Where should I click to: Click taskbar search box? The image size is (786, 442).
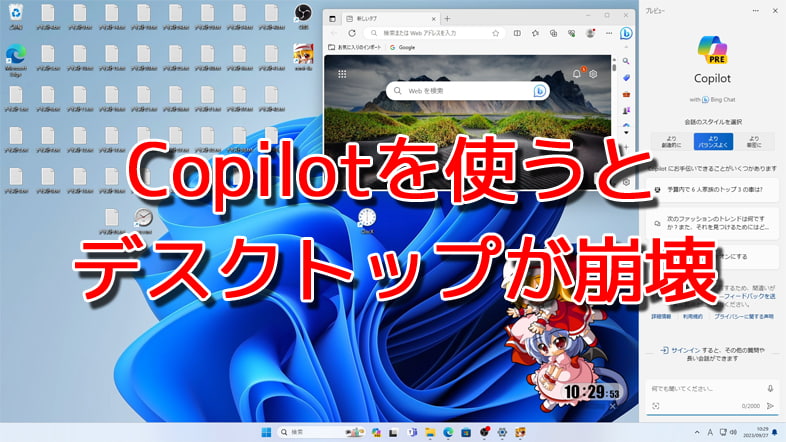(x=321, y=432)
